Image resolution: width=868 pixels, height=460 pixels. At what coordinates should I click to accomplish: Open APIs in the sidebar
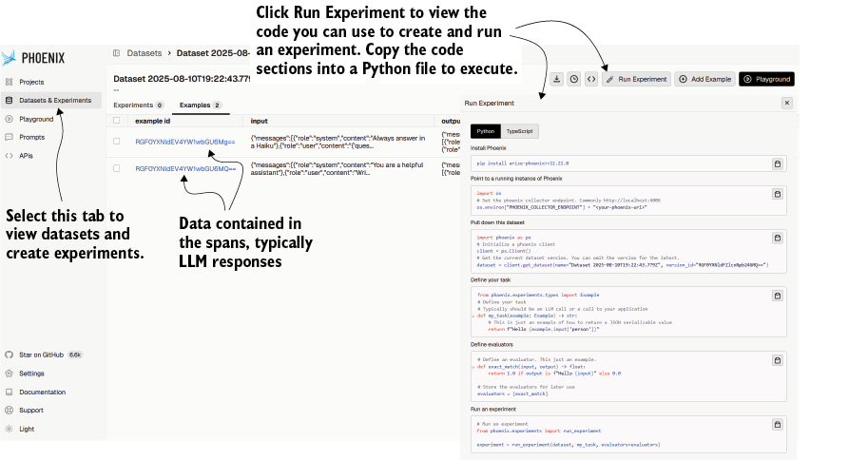click(x=26, y=156)
